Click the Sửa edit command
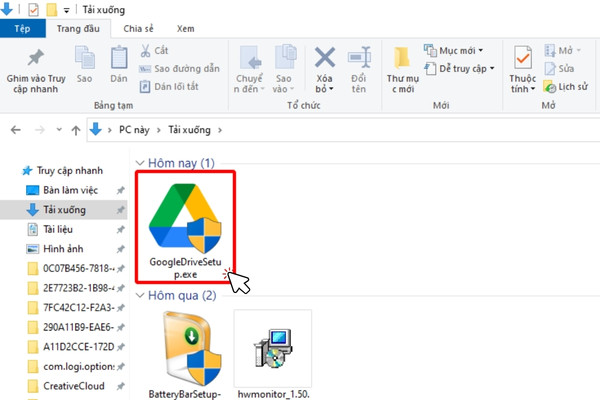 559,69
